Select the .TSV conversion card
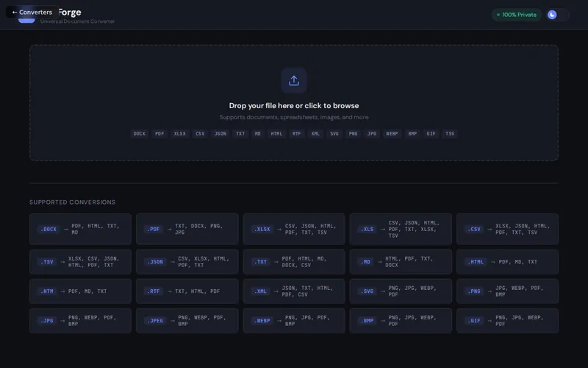 point(80,262)
